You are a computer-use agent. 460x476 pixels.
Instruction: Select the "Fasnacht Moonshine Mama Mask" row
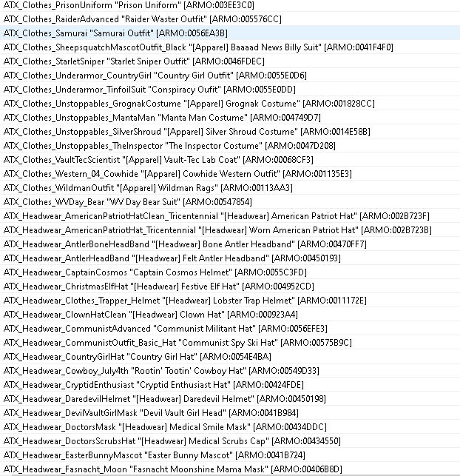click(230, 469)
